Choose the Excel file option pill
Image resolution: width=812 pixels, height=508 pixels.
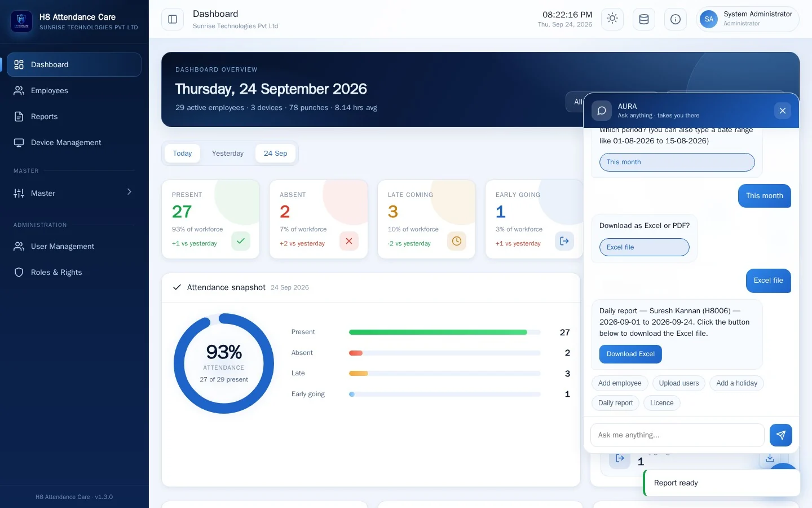click(644, 247)
